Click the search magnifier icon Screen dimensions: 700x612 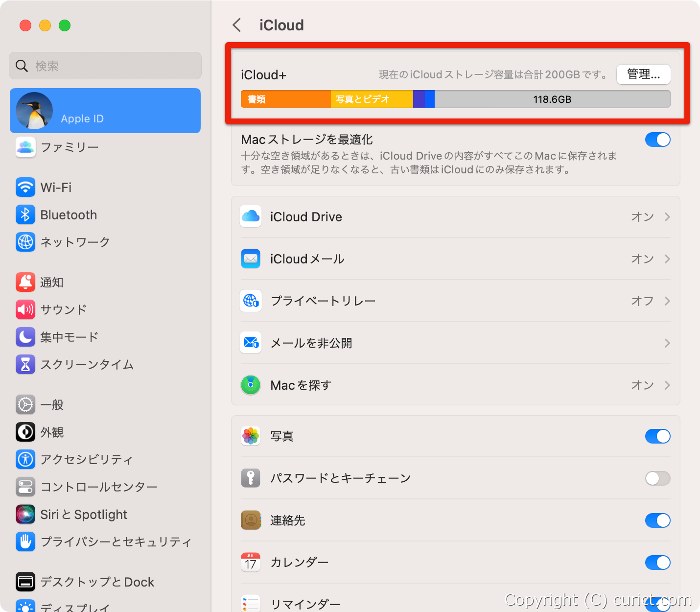pyautogui.click(x=22, y=66)
